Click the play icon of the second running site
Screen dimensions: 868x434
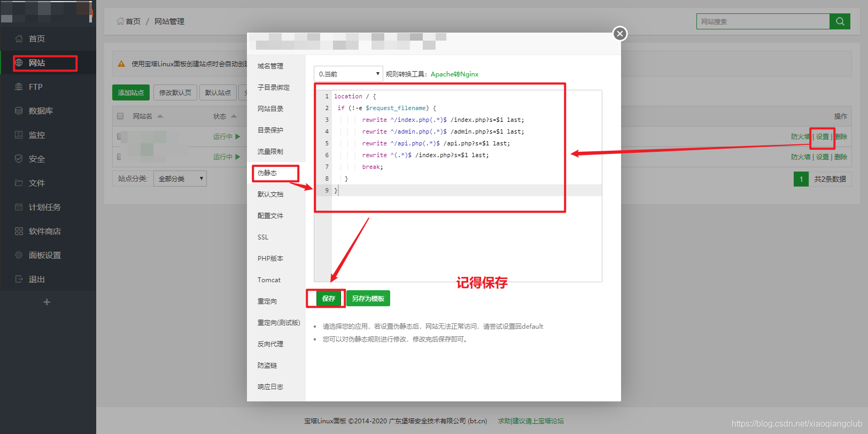(x=238, y=157)
